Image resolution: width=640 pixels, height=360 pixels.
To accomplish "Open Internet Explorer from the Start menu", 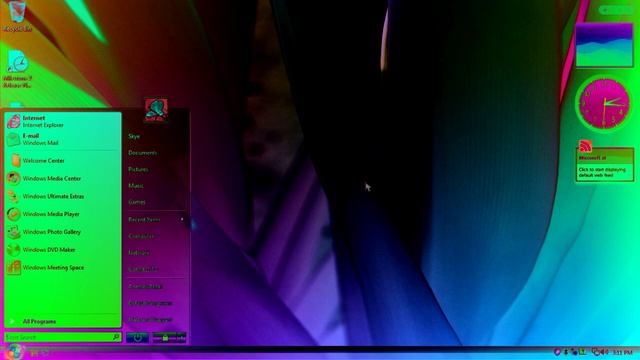I will [62, 121].
